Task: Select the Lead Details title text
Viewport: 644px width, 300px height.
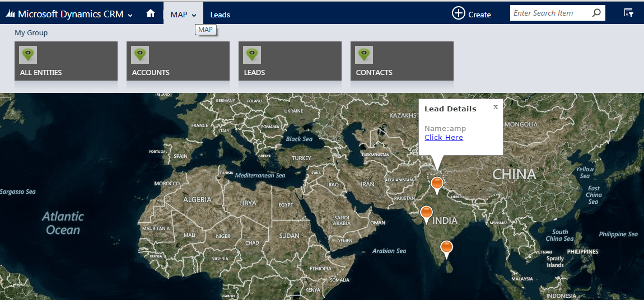Action: [x=450, y=109]
